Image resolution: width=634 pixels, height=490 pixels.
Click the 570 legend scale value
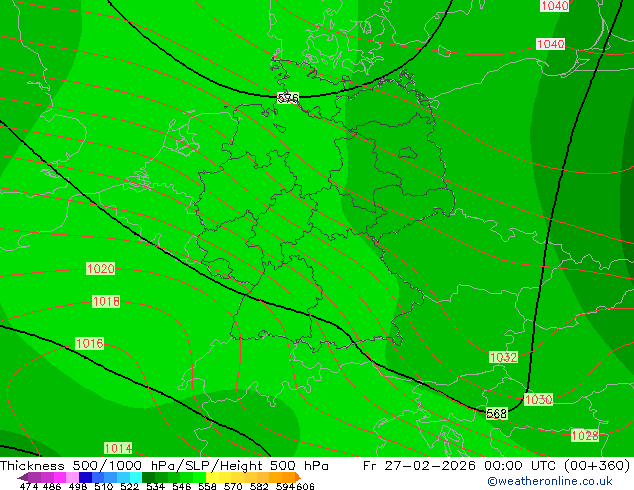233,486
